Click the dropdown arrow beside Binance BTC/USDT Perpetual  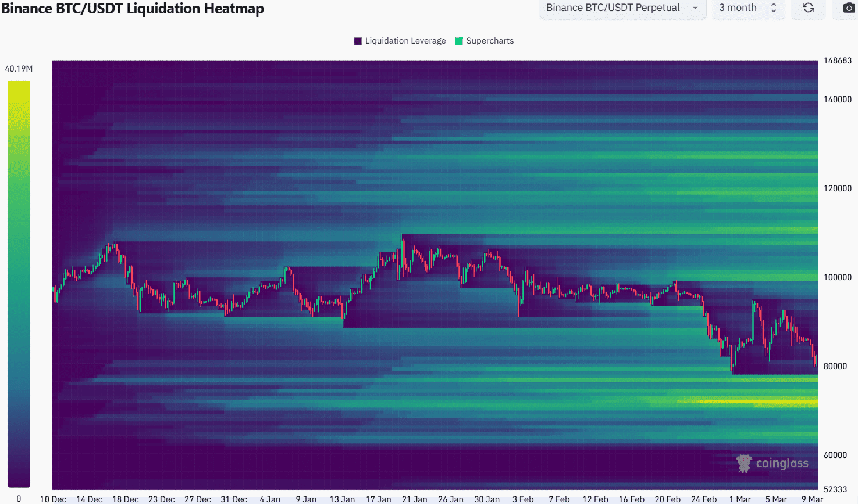[695, 8]
